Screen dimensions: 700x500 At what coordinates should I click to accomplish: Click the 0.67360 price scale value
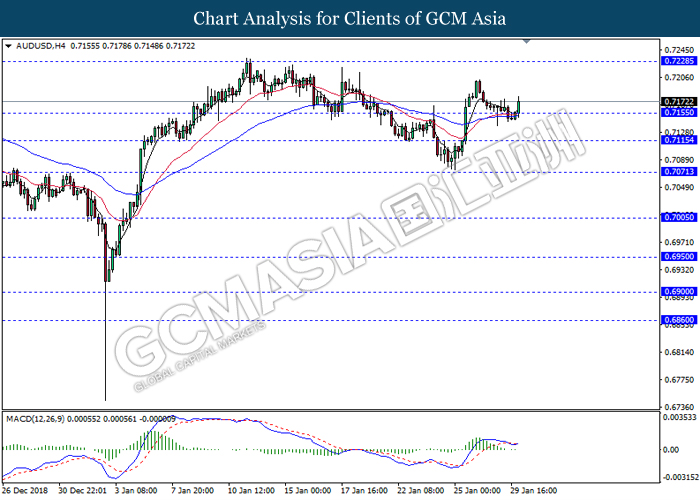click(x=679, y=407)
